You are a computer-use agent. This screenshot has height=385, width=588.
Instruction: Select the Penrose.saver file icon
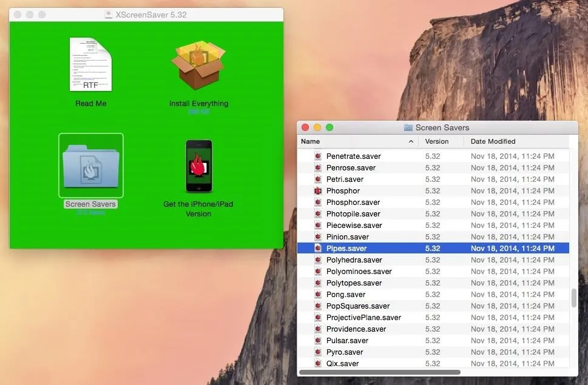[x=318, y=168]
